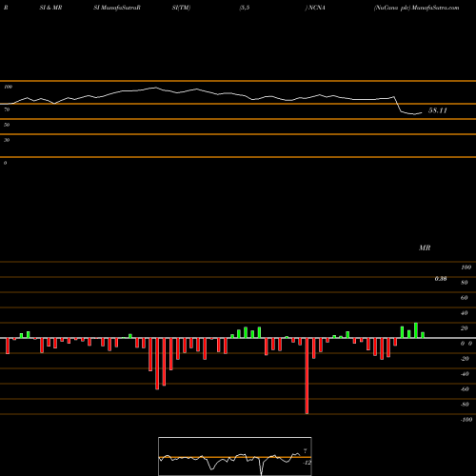Click the -60 label on MR right axis
Image resolution: width=476 pixels, height=476 pixels.
point(465,389)
